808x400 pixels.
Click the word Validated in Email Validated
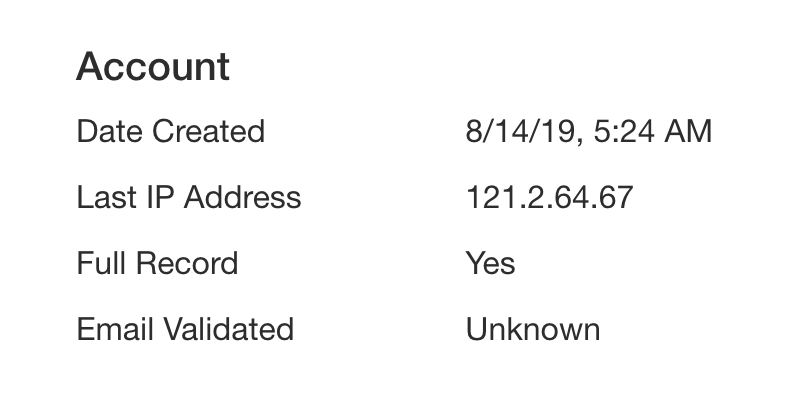[x=229, y=329]
